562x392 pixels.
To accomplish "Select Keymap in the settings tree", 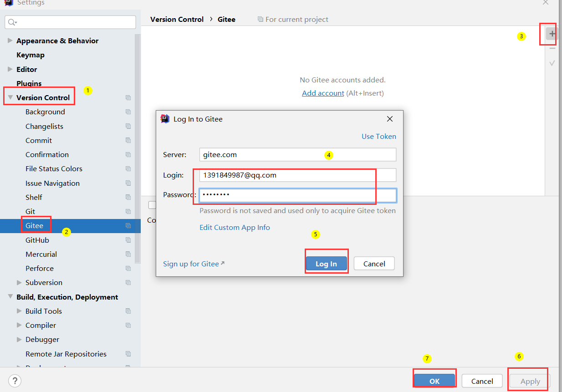I will pos(31,55).
